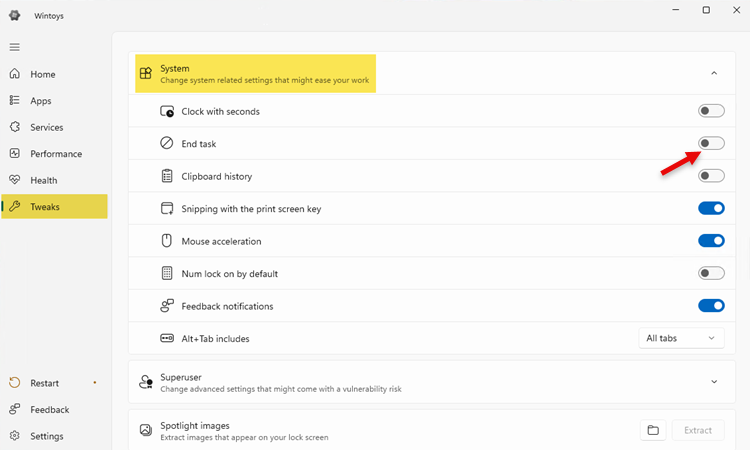Viewport: 750px width, 450px height.
Task: Open Settings in the sidebar
Action: point(46,436)
